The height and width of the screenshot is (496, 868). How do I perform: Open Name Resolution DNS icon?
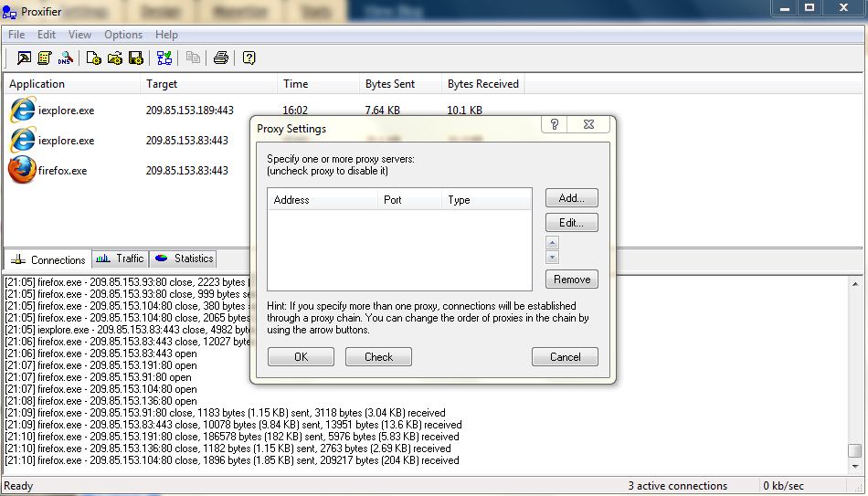click(65, 58)
